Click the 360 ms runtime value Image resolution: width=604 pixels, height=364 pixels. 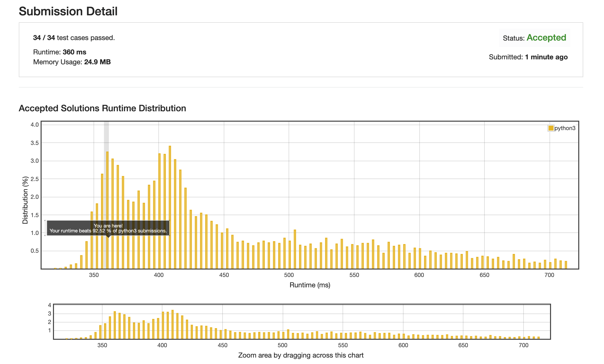point(74,52)
